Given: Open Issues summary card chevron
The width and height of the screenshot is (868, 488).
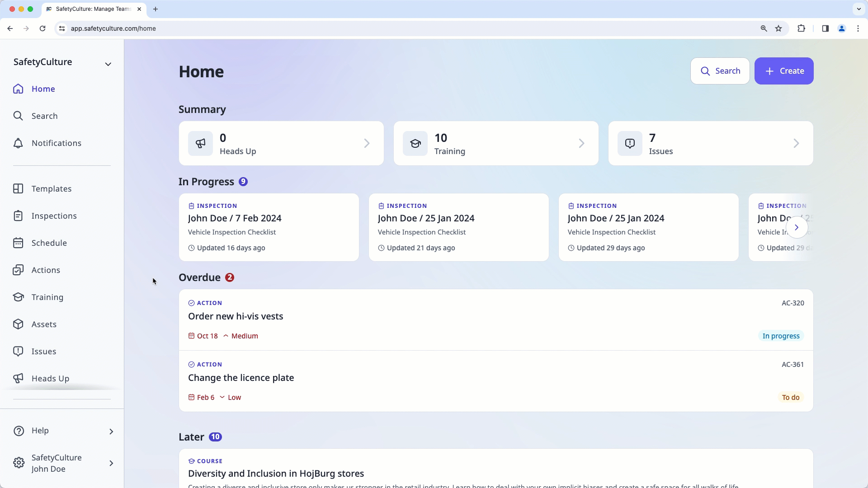Looking at the screenshot, I should point(796,144).
